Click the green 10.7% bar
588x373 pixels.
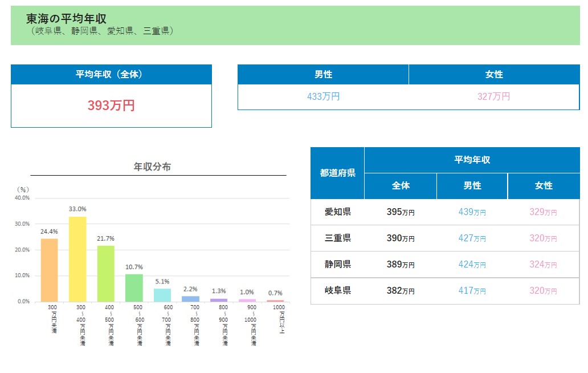pyautogui.click(x=134, y=288)
